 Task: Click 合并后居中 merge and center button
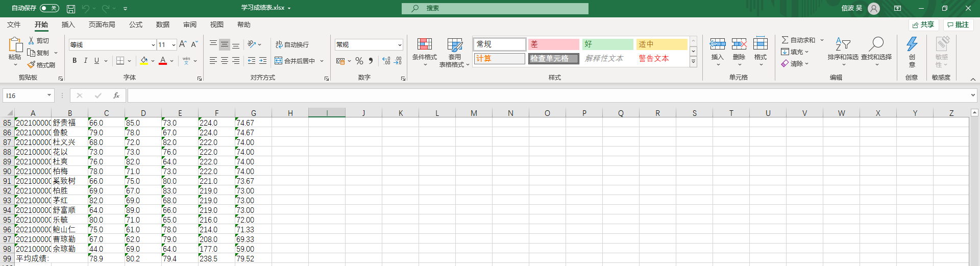pyautogui.click(x=295, y=61)
